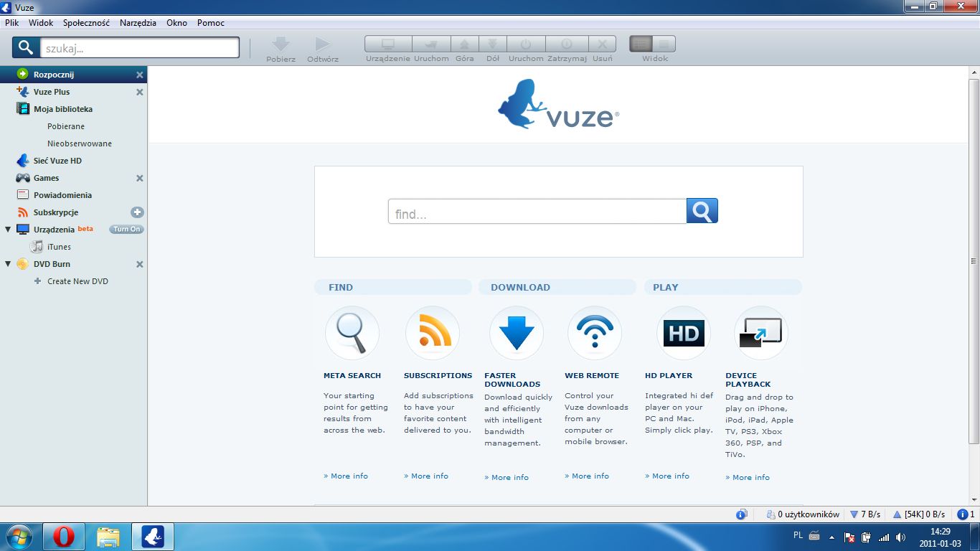Click the magnifier icon beside the szukaj box
This screenshot has width=980, height=551.
(25, 48)
